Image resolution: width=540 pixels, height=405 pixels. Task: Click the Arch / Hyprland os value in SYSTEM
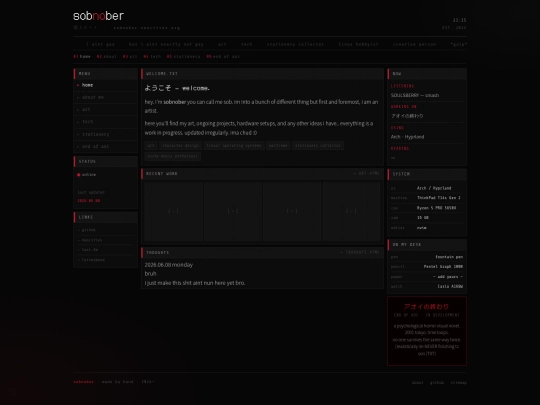point(434,188)
